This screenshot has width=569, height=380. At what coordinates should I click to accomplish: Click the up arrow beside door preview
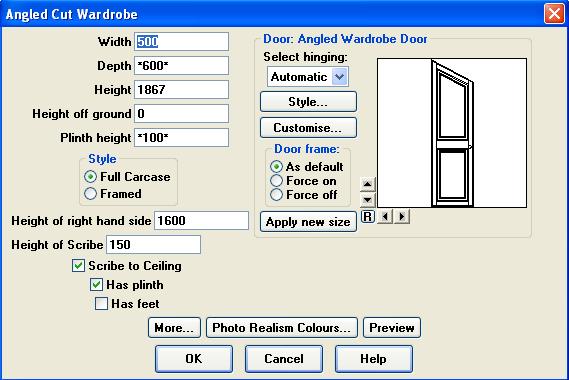[367, 184]
